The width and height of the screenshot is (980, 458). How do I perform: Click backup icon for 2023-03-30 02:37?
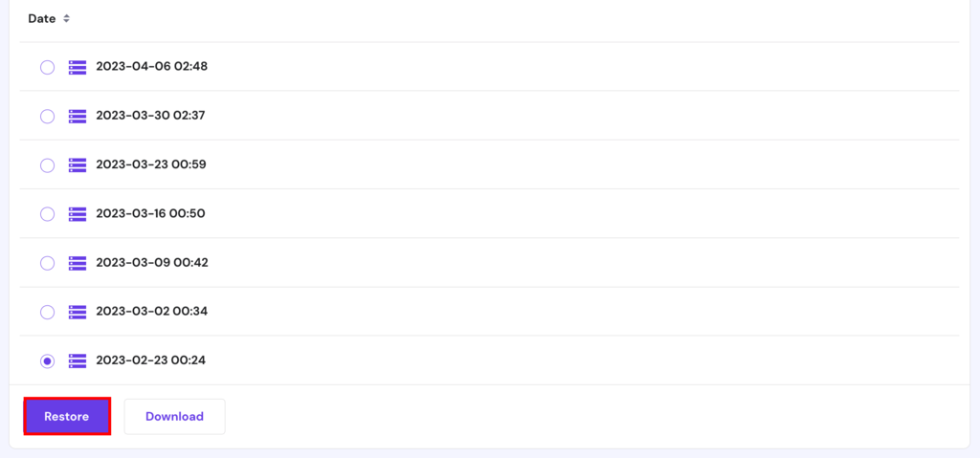tap(78, 116)
